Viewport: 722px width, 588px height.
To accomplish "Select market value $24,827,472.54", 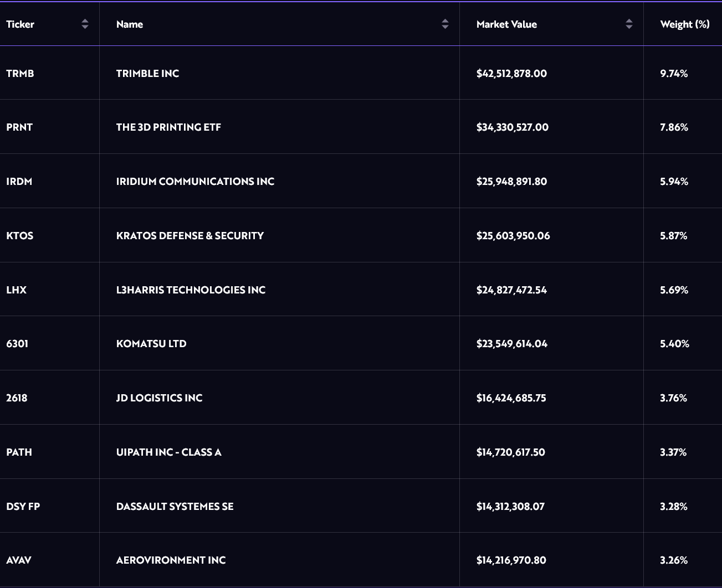I will 511,290.
